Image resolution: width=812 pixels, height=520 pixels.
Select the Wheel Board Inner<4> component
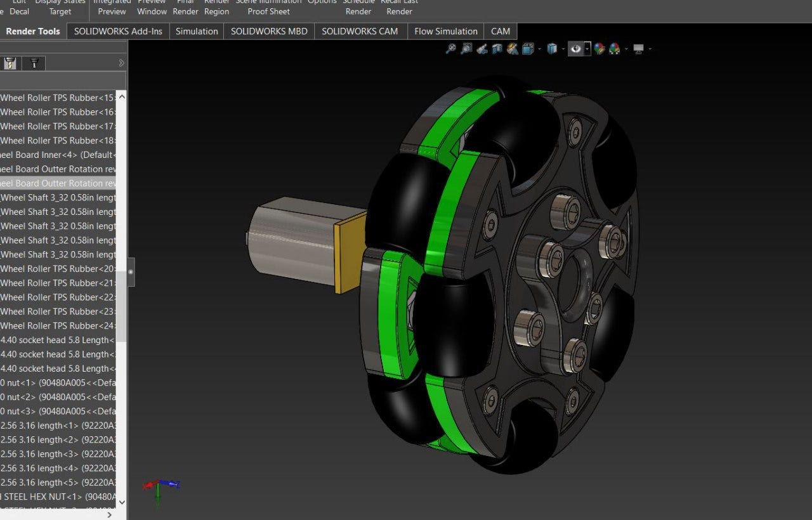point(58,155)
